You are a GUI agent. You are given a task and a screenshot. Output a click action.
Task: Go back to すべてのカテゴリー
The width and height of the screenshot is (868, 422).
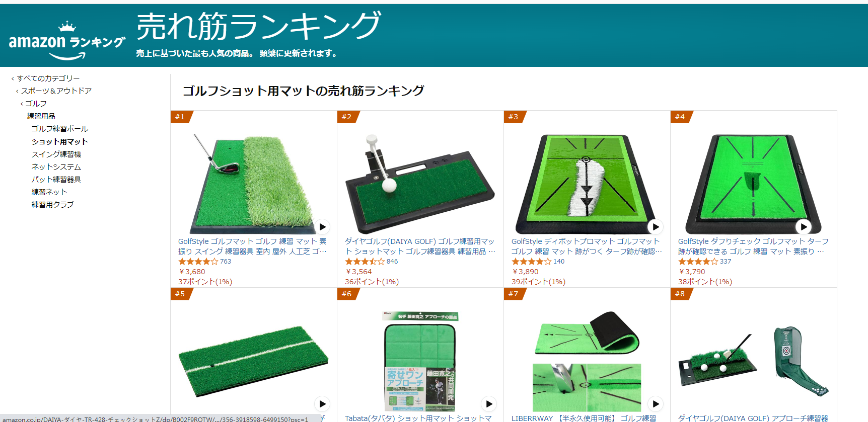[x=48, y=78]
